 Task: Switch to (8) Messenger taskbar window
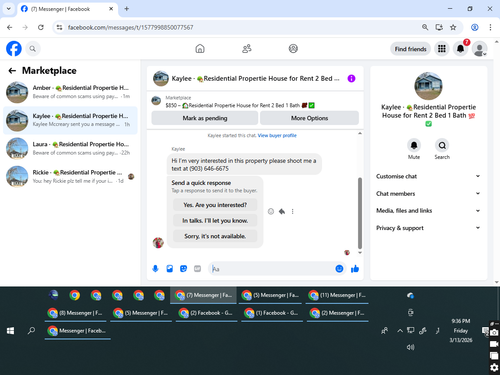(75, 313)
